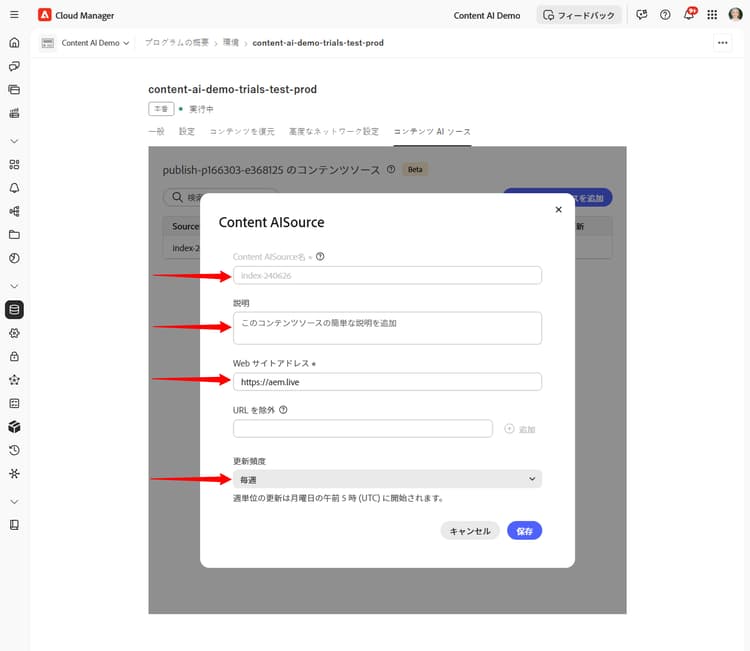The width and height of the screenshot is (750, 651).
Task: Switch to 高度なネットワーク設定 tab
Action: click(x=334, y=132)
